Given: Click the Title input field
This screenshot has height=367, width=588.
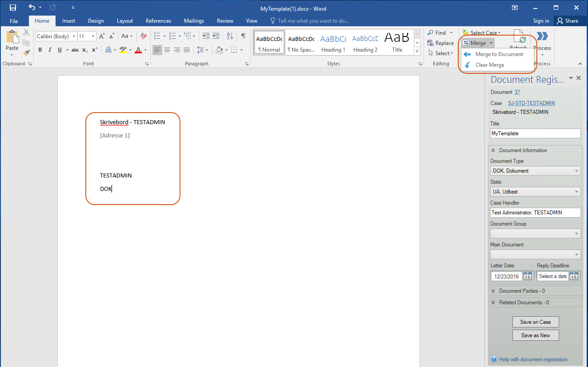Looking at the screenshot, I should [535, 133].
